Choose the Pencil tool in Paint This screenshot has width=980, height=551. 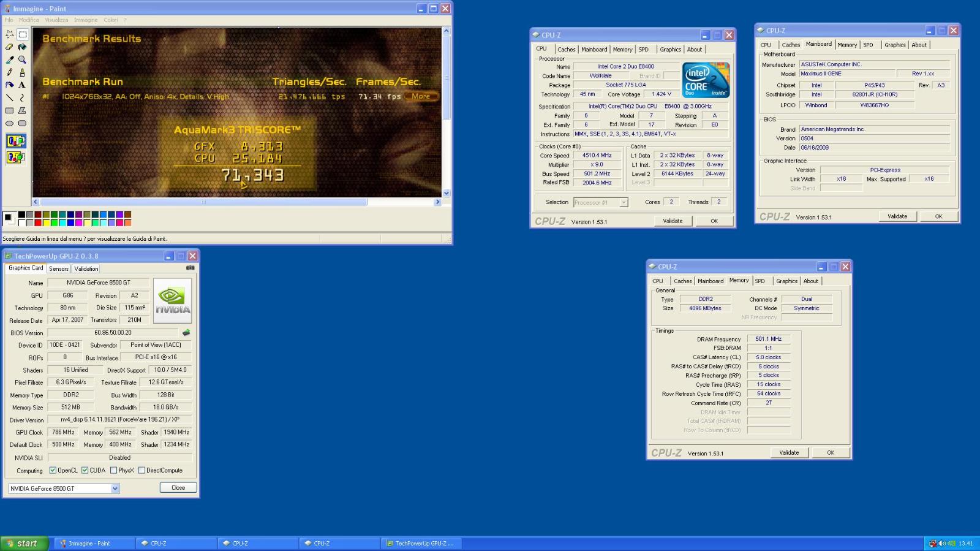[x=9, y=72]
